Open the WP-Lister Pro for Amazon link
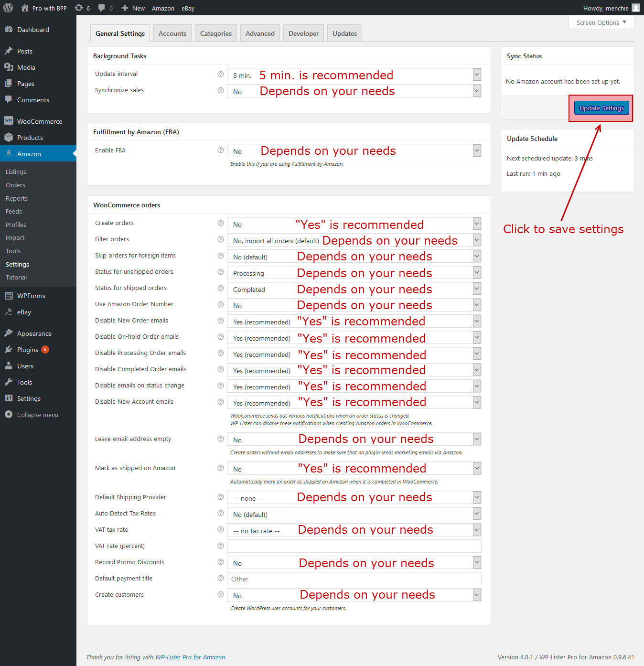644x666 pixels. pyautogui.click(x=190, y=657)
